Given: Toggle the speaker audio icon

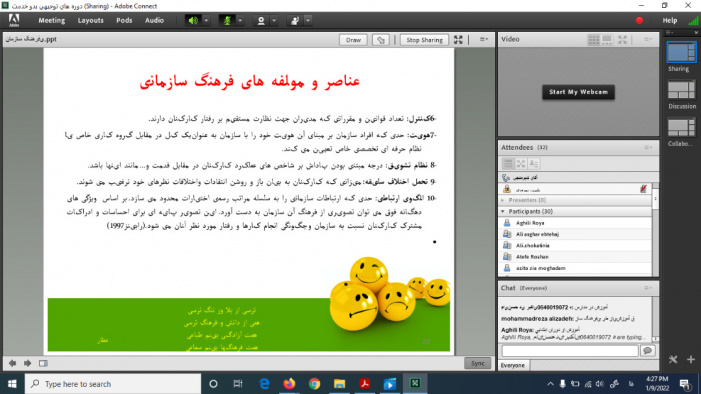Looking at the screenshot, I should click(193, 21).
